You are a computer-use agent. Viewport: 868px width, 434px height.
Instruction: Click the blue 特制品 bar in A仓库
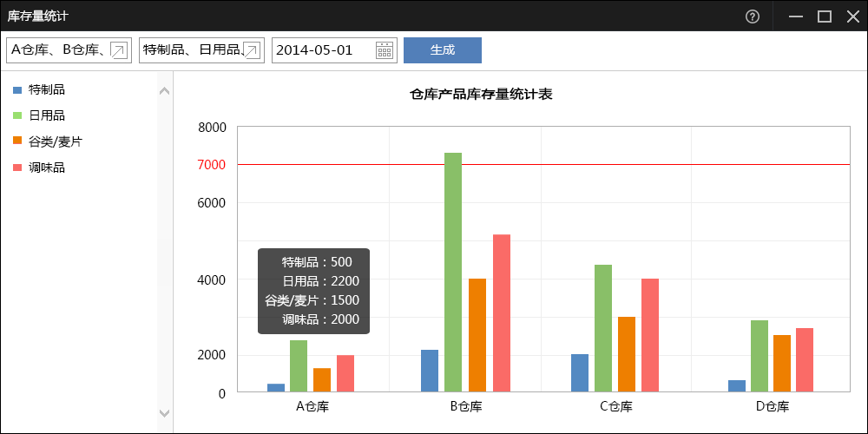276,388
